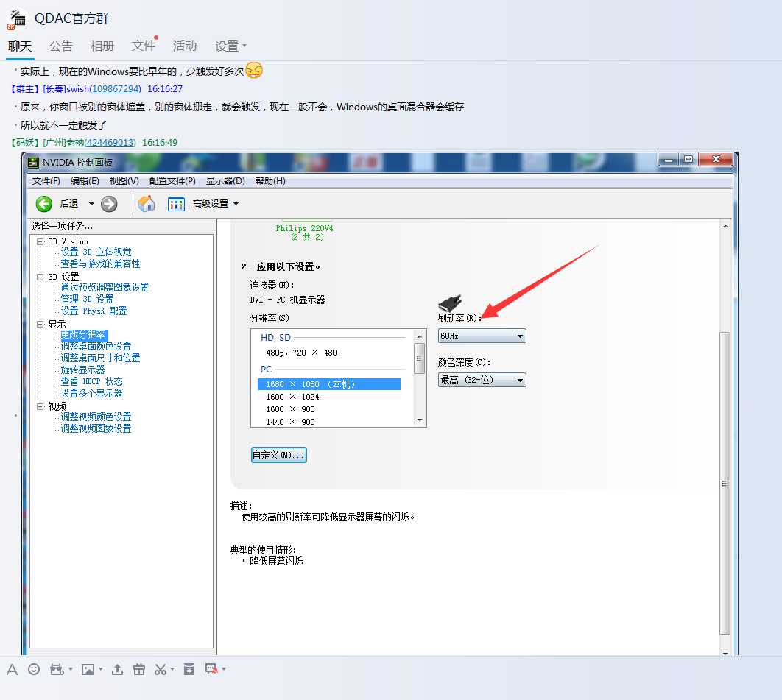Viewport: 782px width, 700px height.
Task: Open the 编辑(E) menu
Action: (85, 181)
